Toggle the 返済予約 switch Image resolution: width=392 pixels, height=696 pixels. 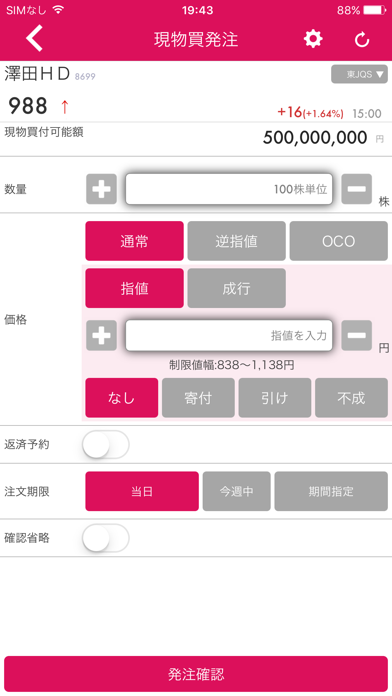pyautogui.click(x=106, y=444)
